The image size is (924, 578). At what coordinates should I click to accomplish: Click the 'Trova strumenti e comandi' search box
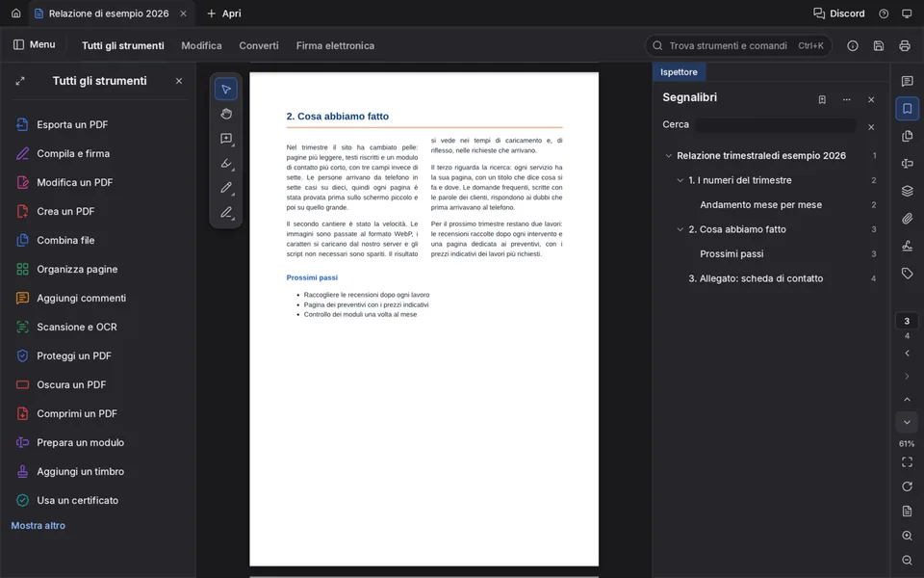pyautogui.click(x=738, y=45)
